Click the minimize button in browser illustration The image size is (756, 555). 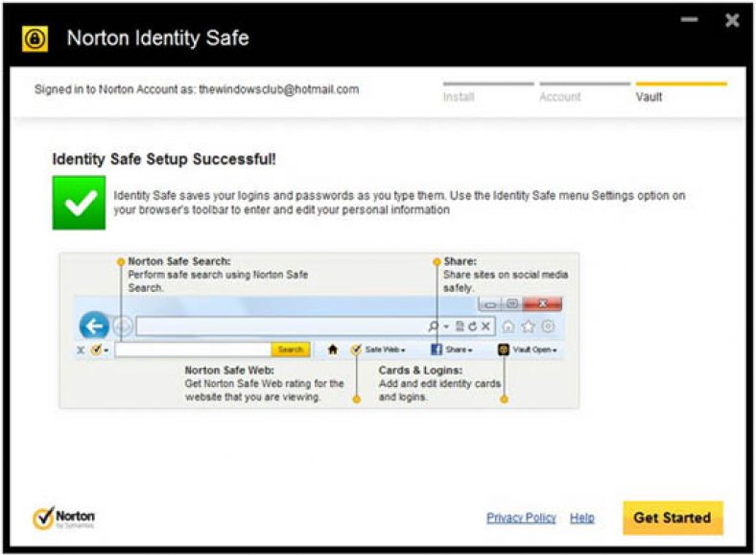pos(490,304)
